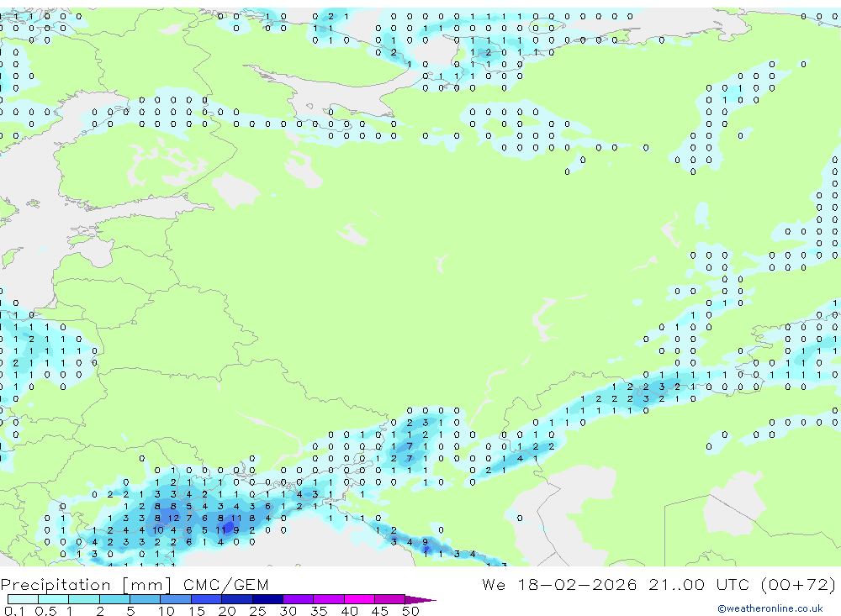Choose the 20–25 mm legend swatch
841x616 pixels.
[x=236, y=599]
